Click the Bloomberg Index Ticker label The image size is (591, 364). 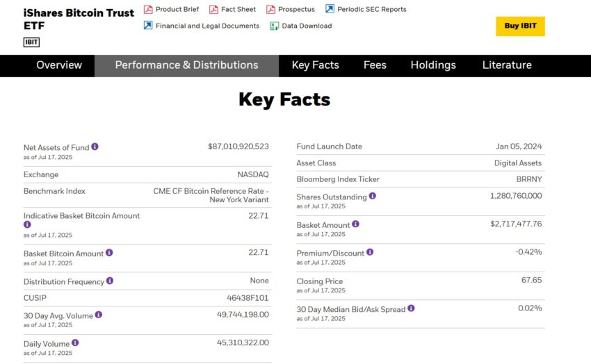pos(338,179)
